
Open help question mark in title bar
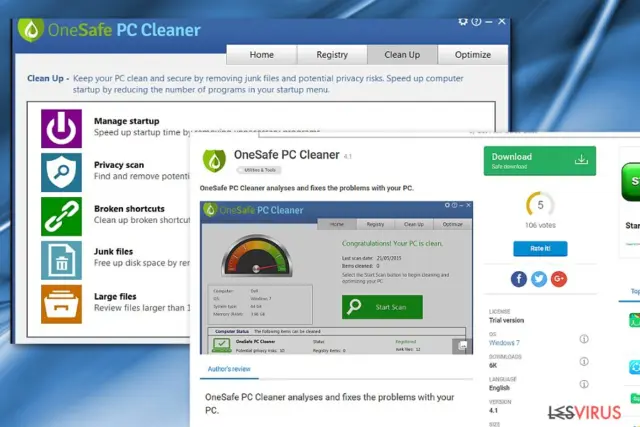(x=476, y=21)
